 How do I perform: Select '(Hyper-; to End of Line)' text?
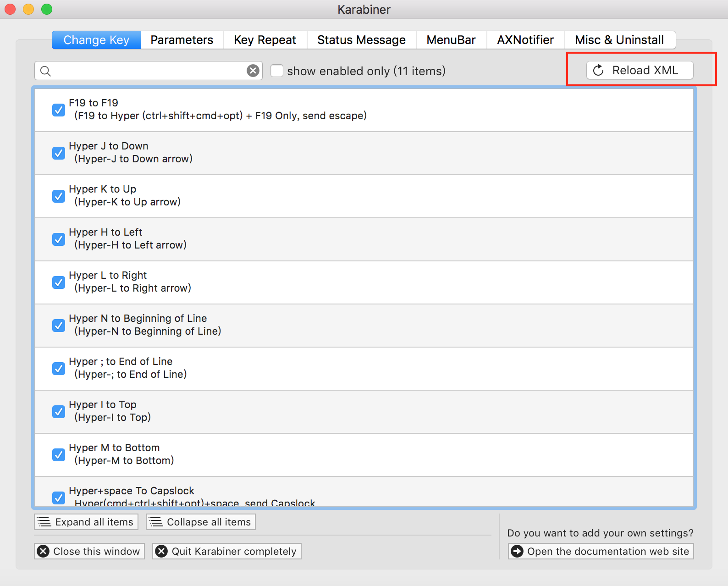[131, 374]
